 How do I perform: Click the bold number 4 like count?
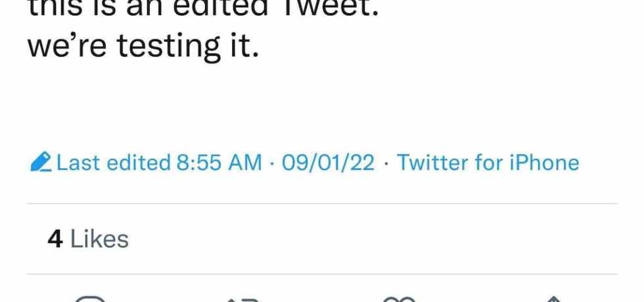click(x=55, y=239)
